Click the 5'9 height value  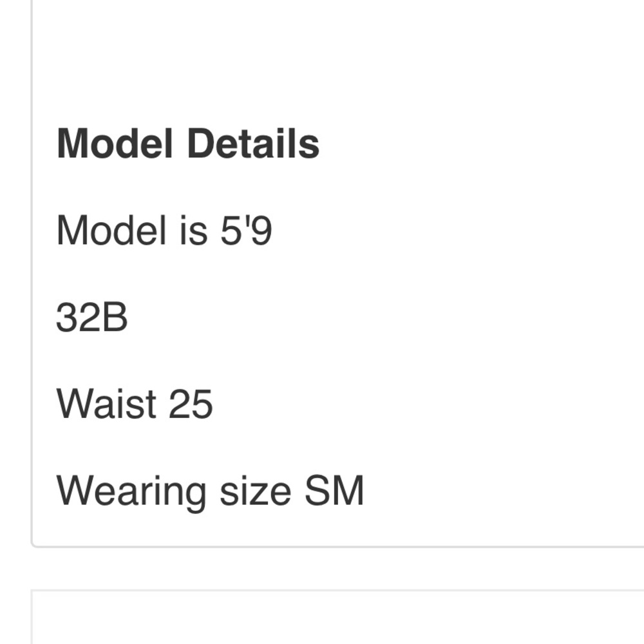click(246, 231)
